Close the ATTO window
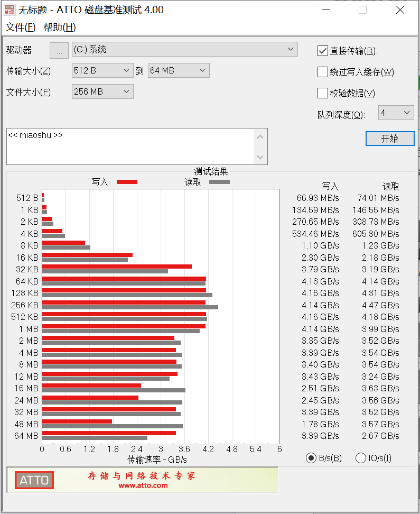Screen dimensions: 420x514 (400, 10)
